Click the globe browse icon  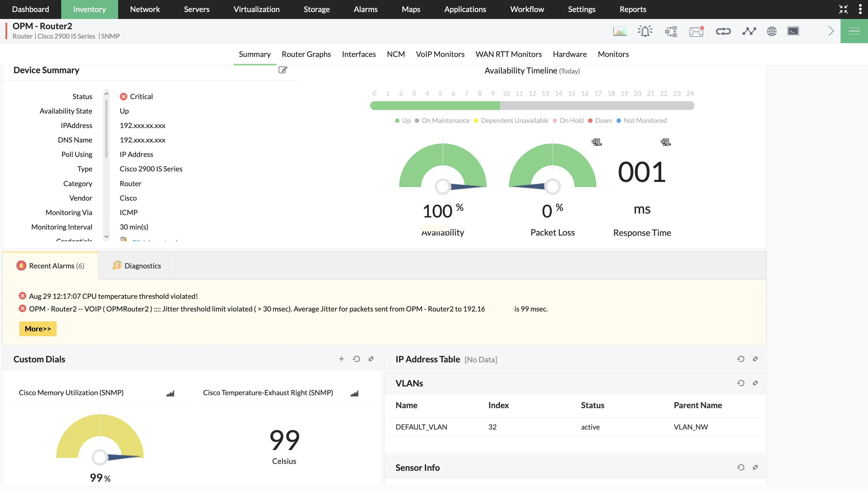pyautogui.click(x=772, y=31)
